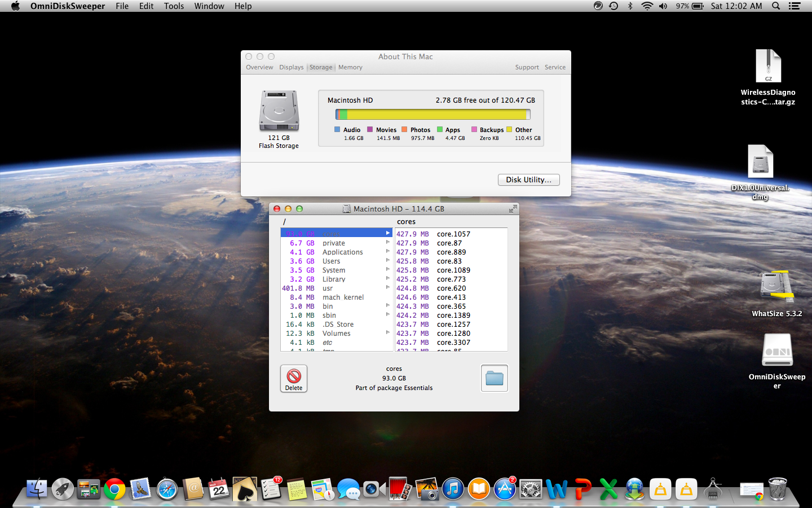Click the blue folder reveal icon
Viewport: 812px width, 508px height.
click(x=494, y=378)
